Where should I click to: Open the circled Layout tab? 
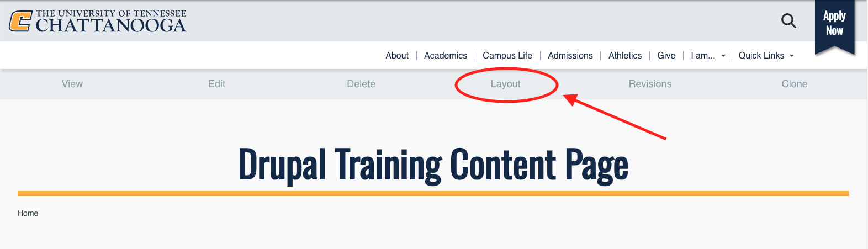(x=505, y=84)
